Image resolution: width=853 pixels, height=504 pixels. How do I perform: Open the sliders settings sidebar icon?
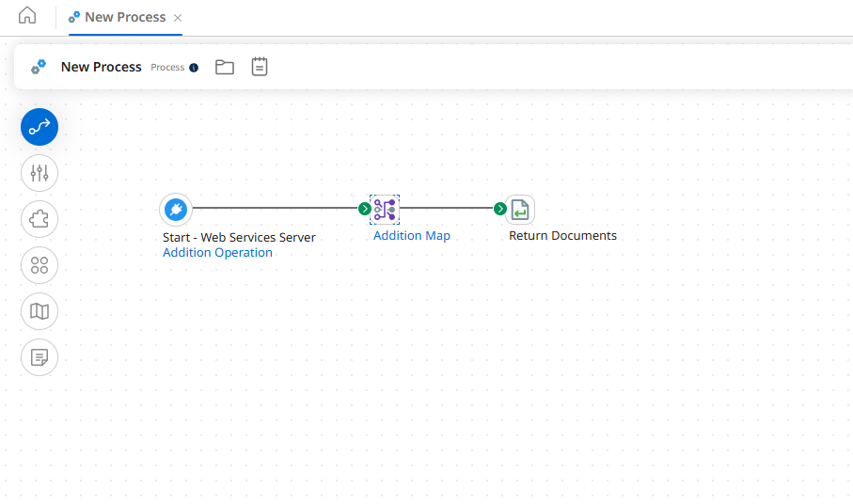(x=39, y=173)
